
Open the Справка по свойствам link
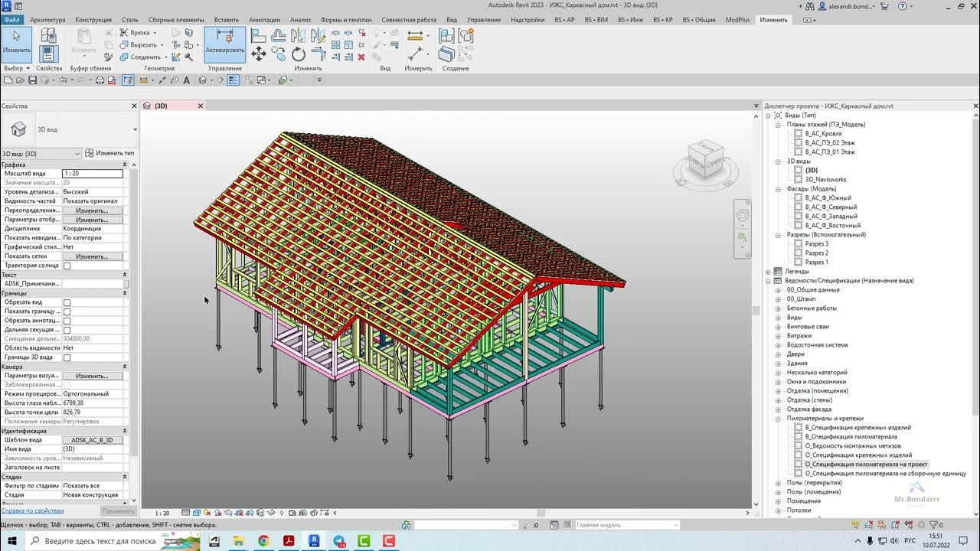click(x=32, y=510)
